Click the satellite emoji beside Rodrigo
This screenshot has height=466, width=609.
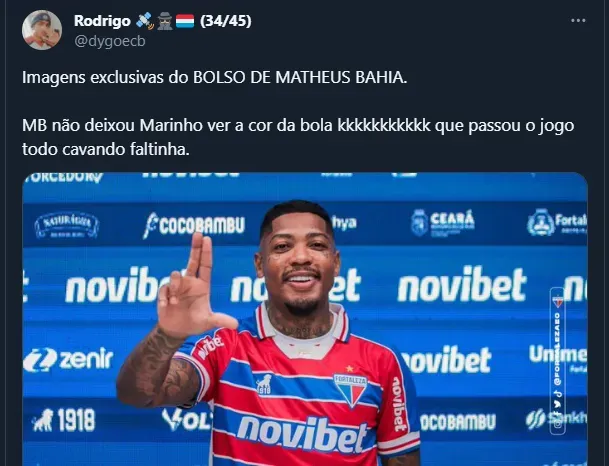click(144, 21)
